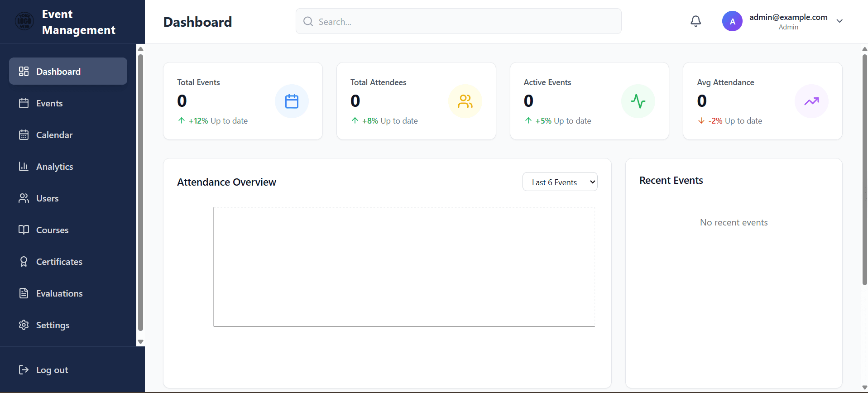Navigate to Certificates section
This screenshot has width=868, height=393.
click(59, 262)
